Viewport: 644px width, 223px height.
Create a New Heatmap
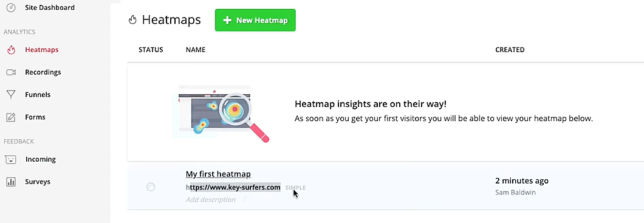[x=255, y=20]
